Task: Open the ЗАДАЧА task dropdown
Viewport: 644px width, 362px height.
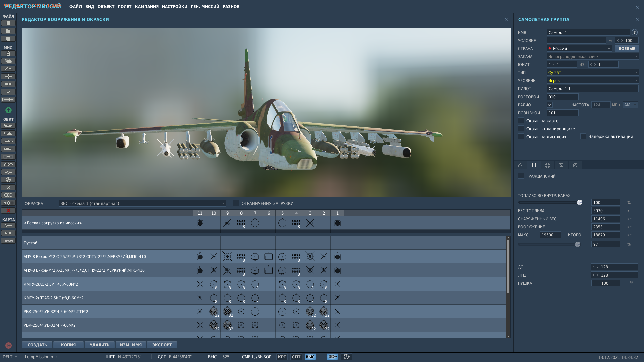Action: [593, 56]
